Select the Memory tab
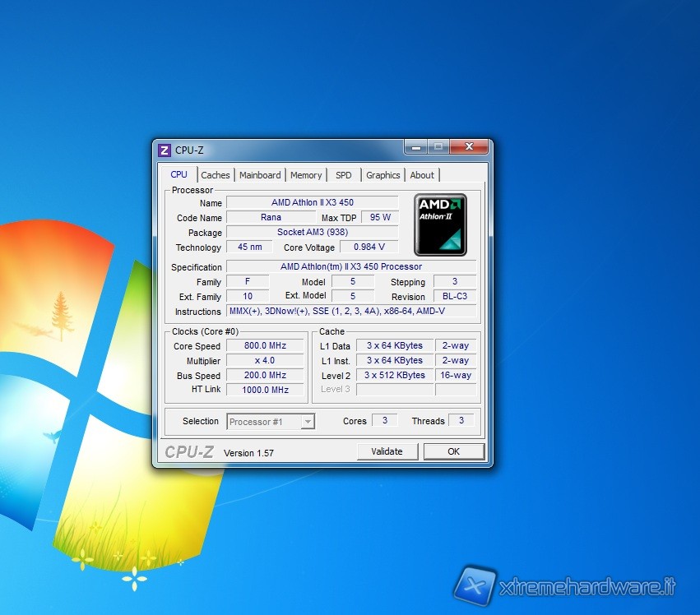 [x=306, y=175]
